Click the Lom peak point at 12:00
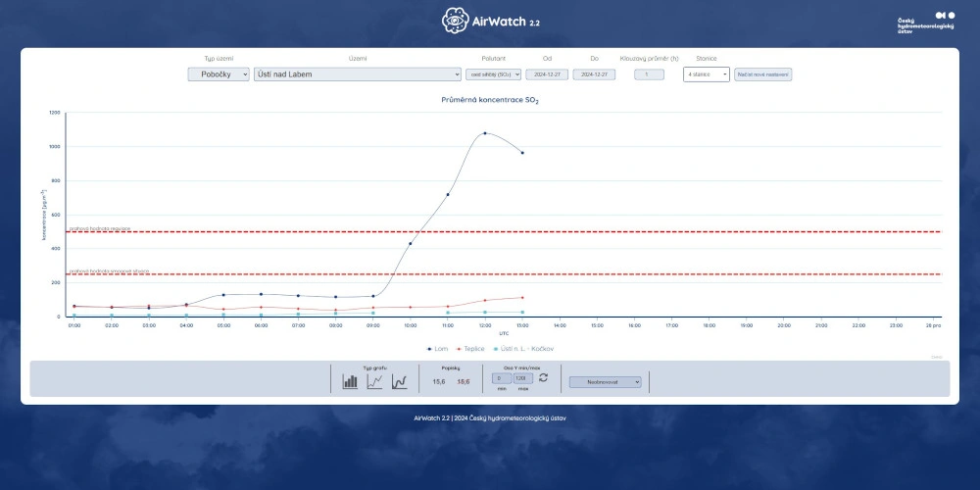 click(485, 133)
